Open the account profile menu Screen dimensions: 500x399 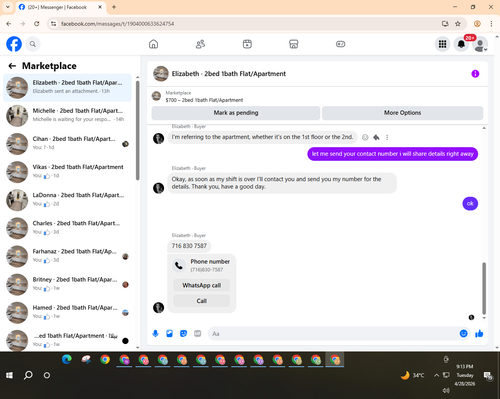480,45
